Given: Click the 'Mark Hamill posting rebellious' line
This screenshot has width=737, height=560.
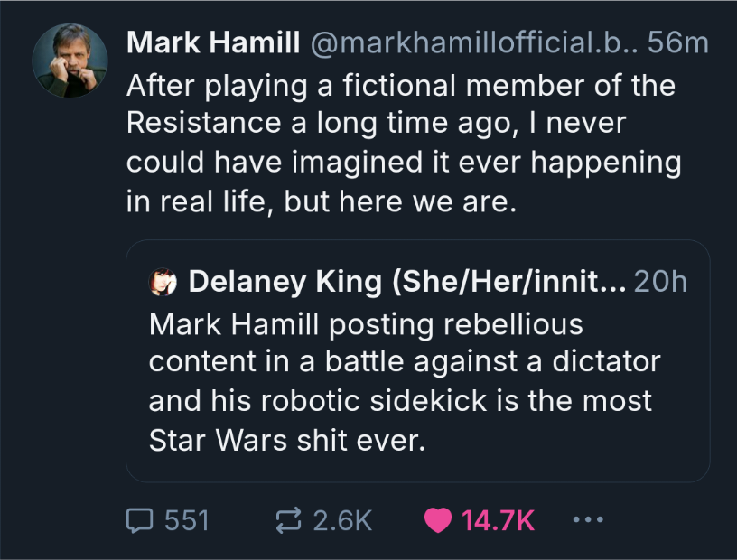Looking at the screenshot, I should click(x=365, y=322).
